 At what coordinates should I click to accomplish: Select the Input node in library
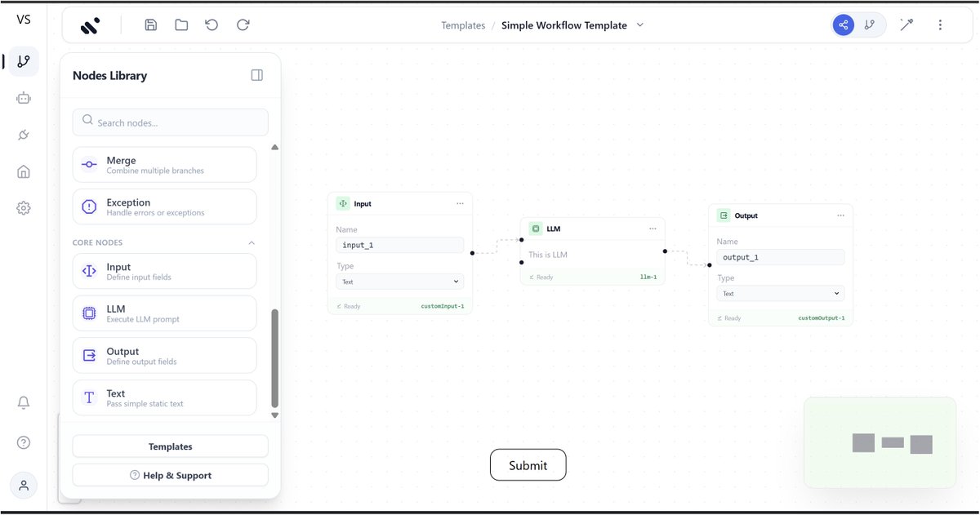pyautogui.click(x=164, y=271)
